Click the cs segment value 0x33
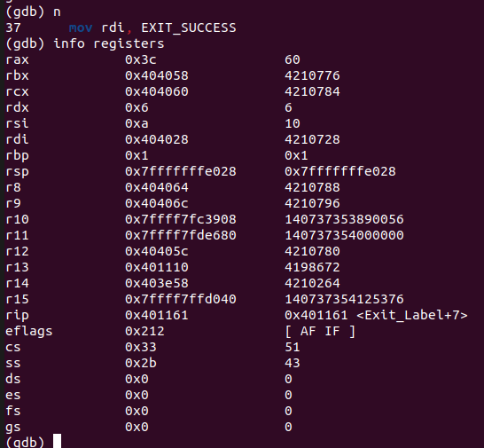484x448 pixels. tap(141, 347)
